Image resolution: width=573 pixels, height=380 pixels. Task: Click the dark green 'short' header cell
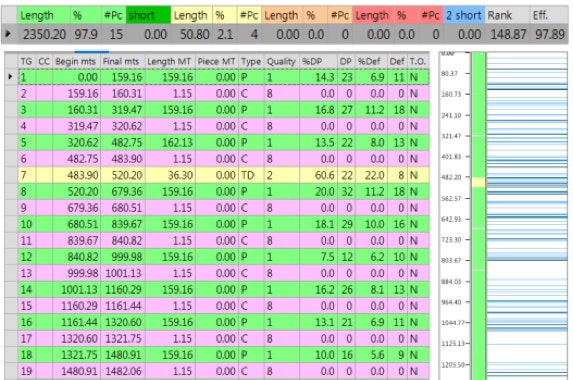coord(148,15)
